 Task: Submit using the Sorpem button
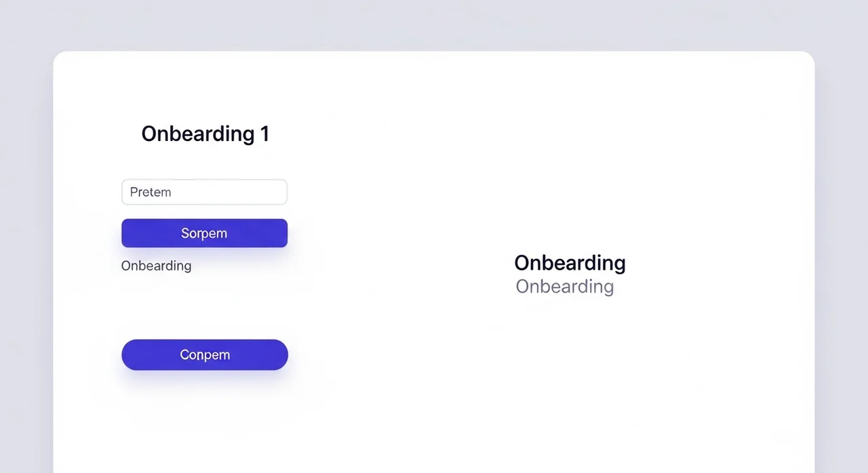(x=204, y=233)
